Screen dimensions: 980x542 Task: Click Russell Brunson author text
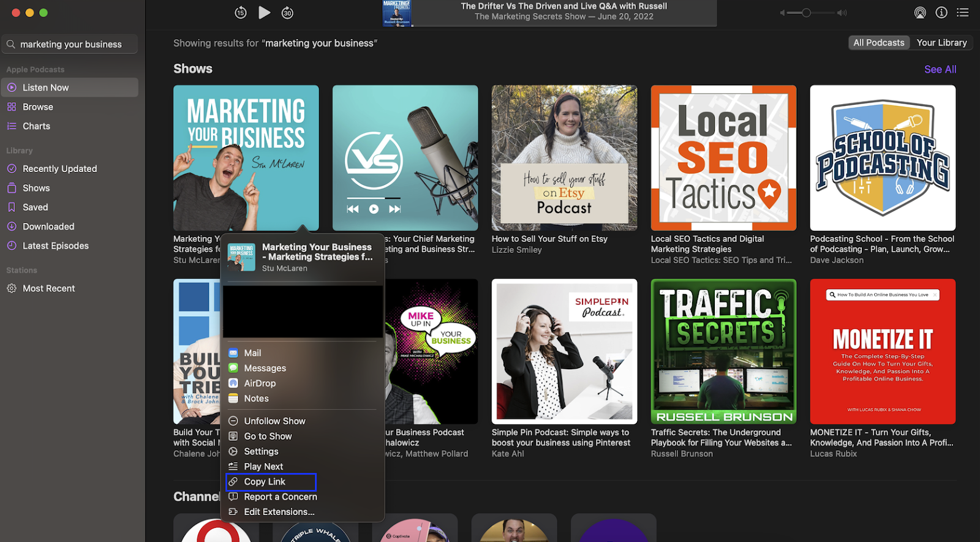coord(682,454)
